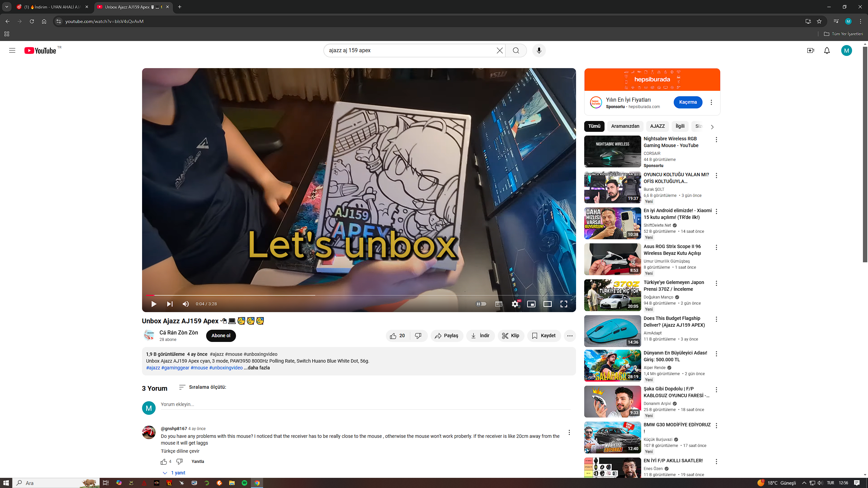Image resolution: width=868 pixels, height=488 pixels.
Task: Expand description with ...daha fazla
Action: tap(257, 368)
